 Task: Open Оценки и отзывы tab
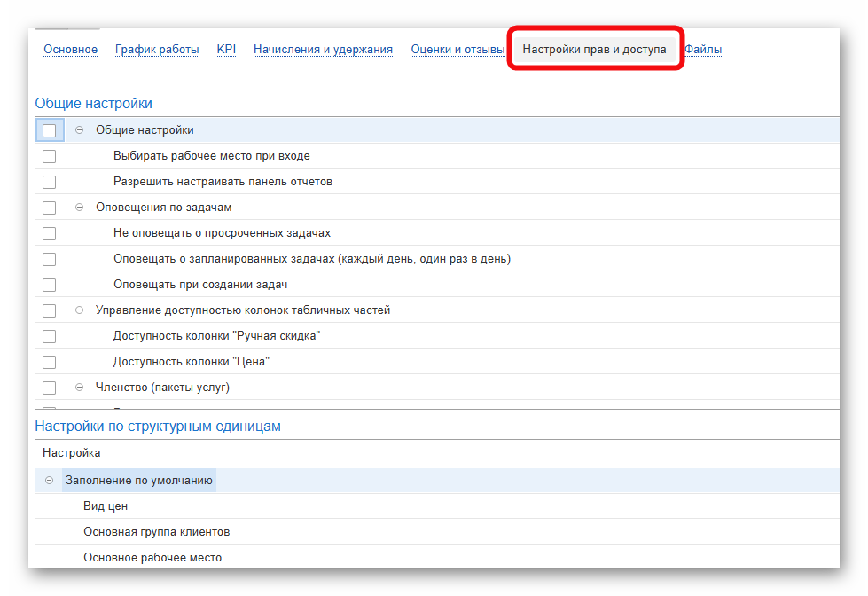click(x=457, y=50)
